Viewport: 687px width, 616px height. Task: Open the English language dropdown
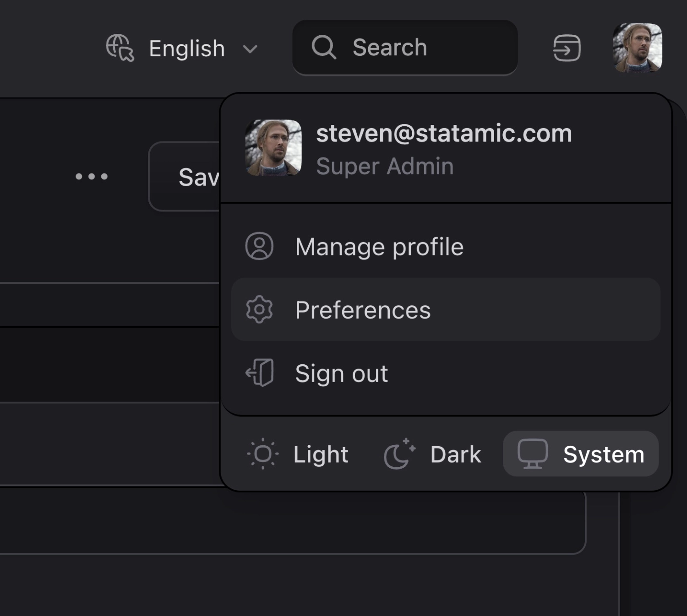(187, 49)
